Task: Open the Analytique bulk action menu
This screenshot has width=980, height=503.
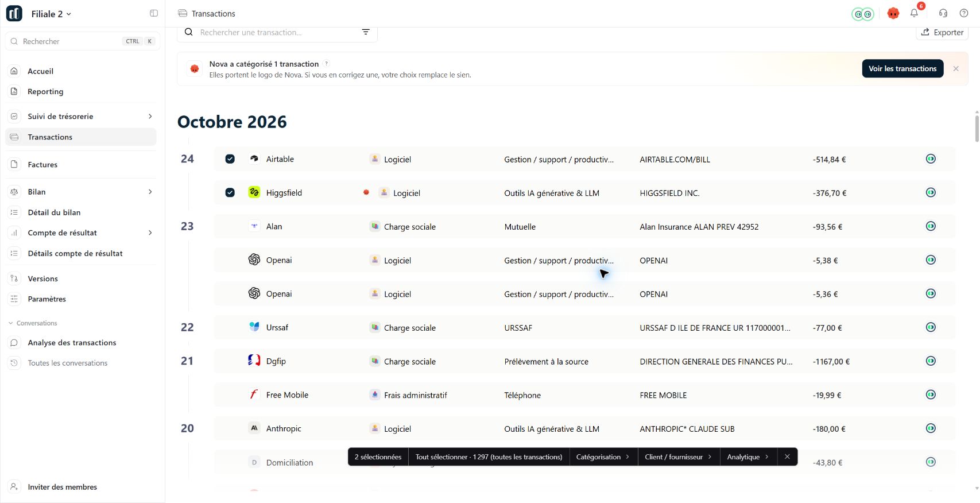Action: click(x=748, y=457)
